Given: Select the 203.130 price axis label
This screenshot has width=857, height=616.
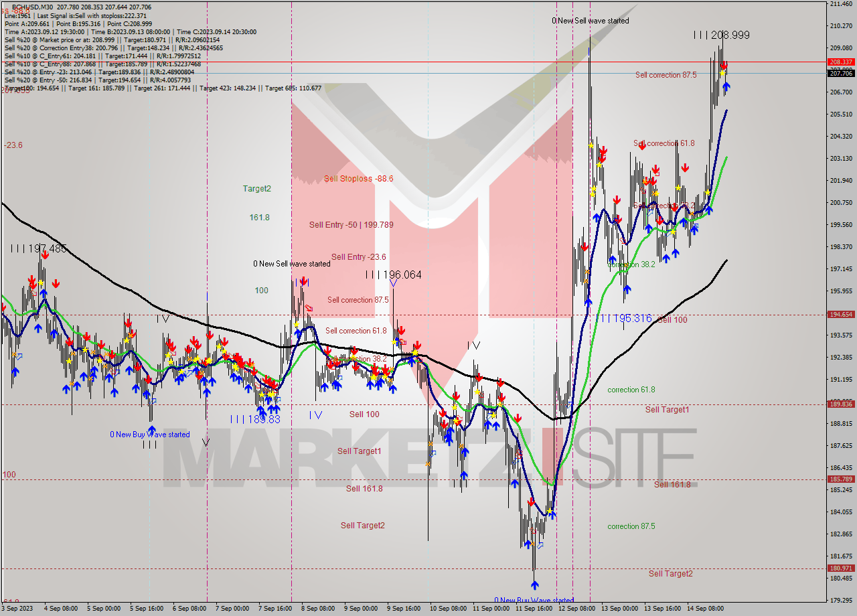Looking at the screenshot, I should (842, 159).
